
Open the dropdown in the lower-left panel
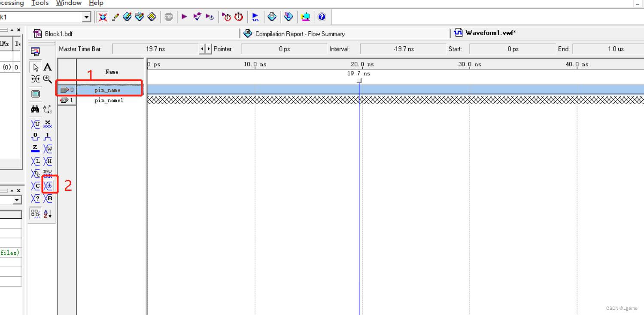17,199
